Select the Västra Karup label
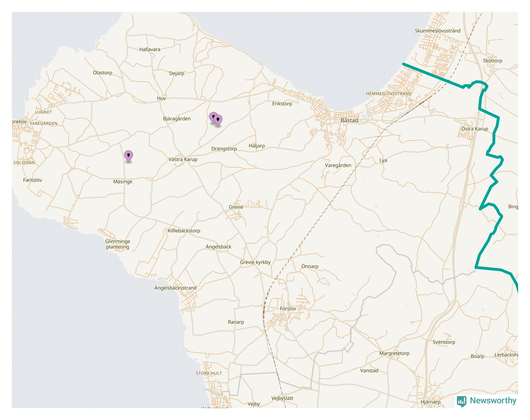The image size is (530, 420). (183, 159)
